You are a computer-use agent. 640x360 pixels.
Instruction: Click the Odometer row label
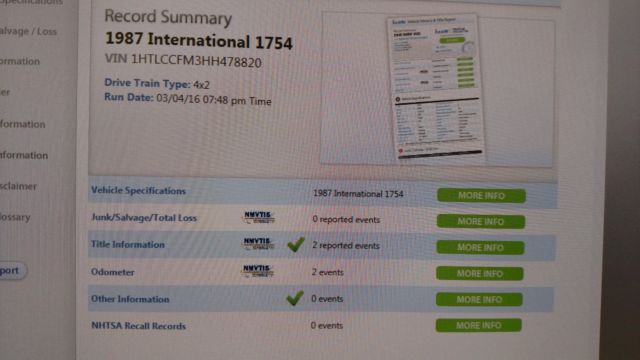click(113, 272)
